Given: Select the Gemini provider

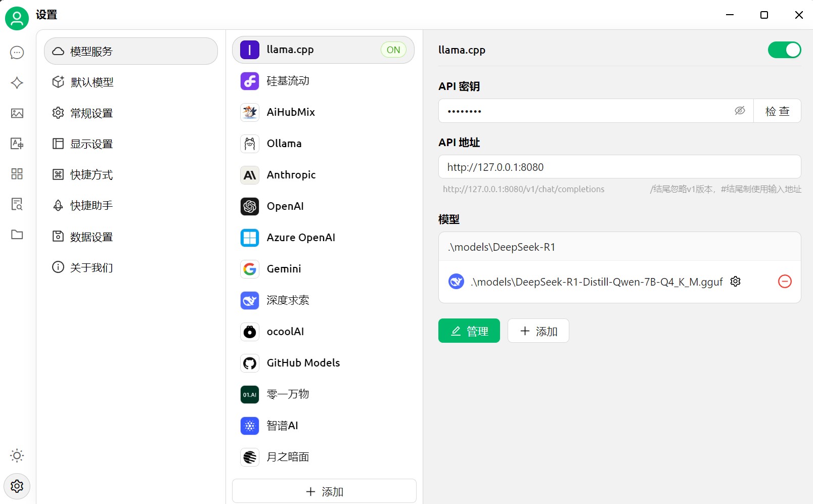Looking at the screenshot, I should click(x=323, y=269).
